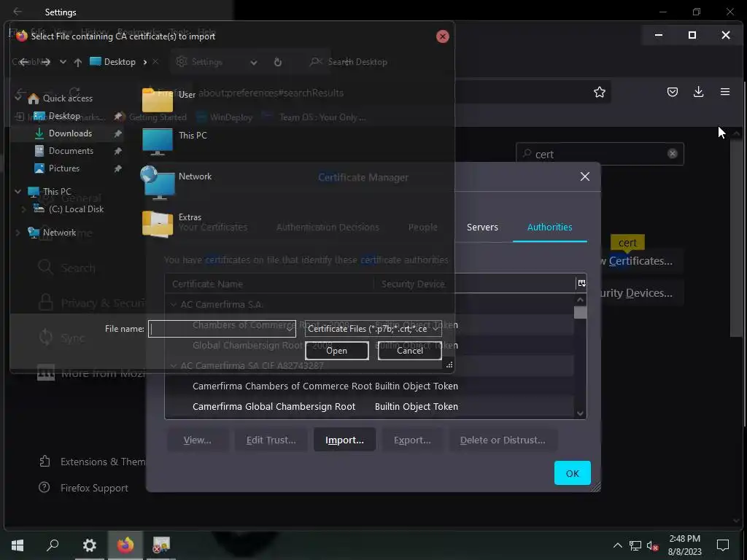Click the 'cert' settings search field

[600, 154]
